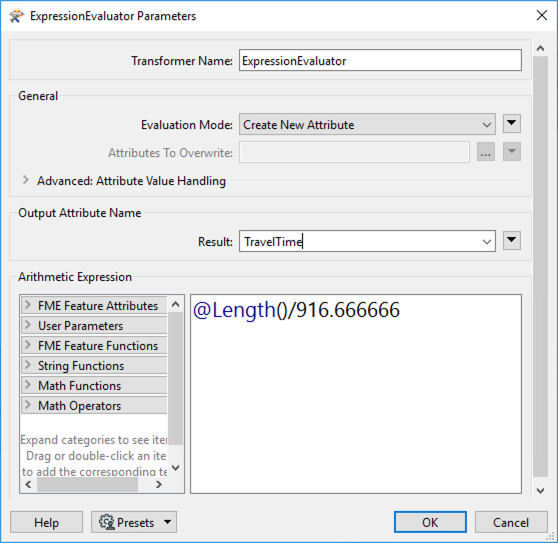Click the dialog scrollbar up arrow

540,48
